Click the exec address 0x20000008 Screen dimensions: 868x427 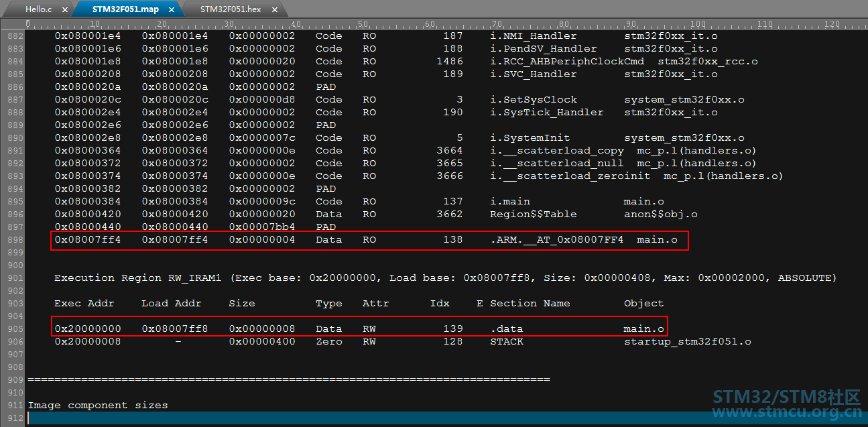(x=88, y=342)
